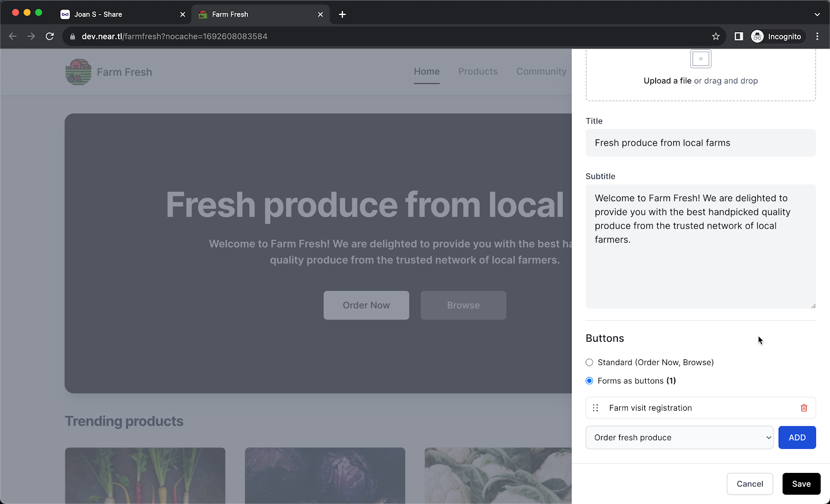This screenshot has height=504, width=830.
Task: Click the image upload placeholder icon
Action: pyautogui.click(x=700, y=59)
